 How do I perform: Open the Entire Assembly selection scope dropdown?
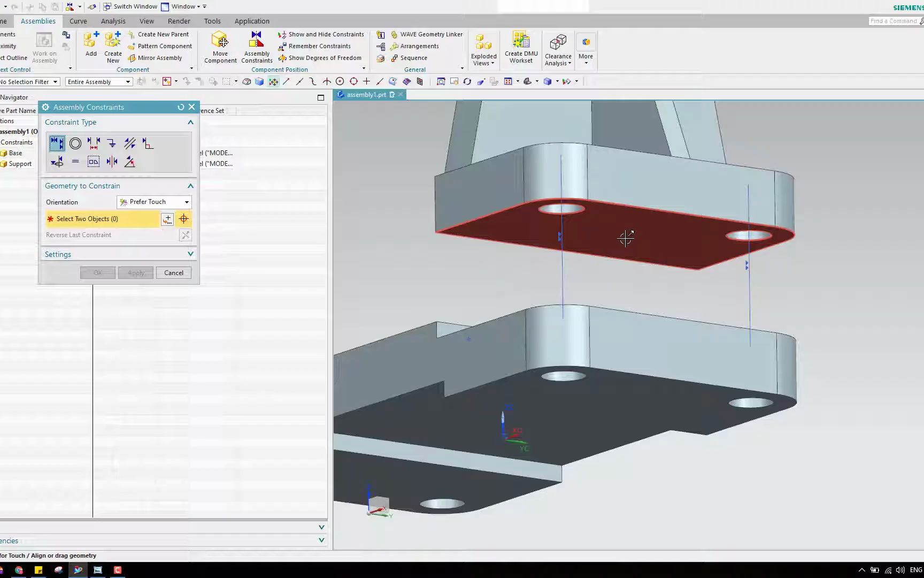point(99,81)
